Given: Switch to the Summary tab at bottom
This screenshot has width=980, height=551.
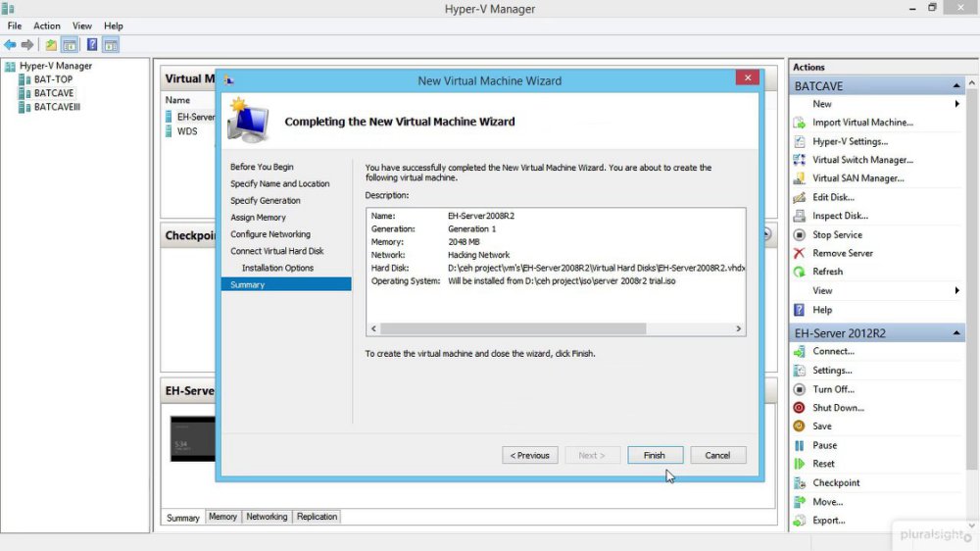Looking at the screenshot, I should click(x=182, y=518).
